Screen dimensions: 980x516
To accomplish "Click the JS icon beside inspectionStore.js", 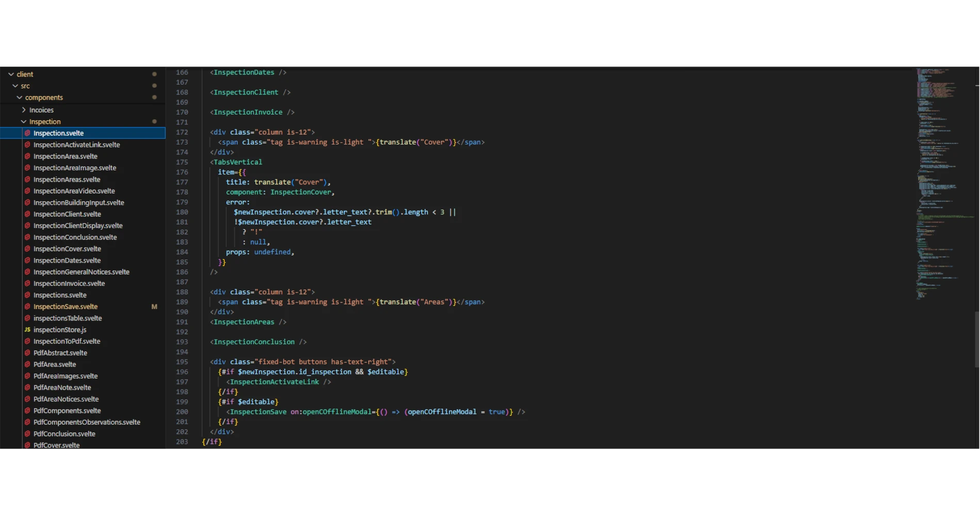I will [x=27, y=330].
